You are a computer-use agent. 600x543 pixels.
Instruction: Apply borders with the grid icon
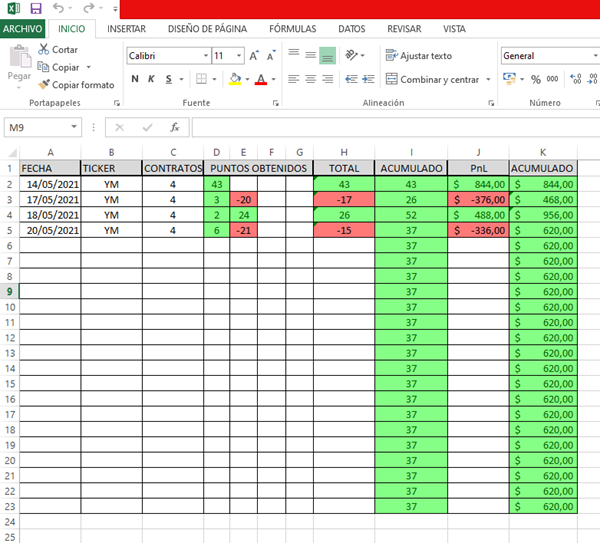pos(201,79)
